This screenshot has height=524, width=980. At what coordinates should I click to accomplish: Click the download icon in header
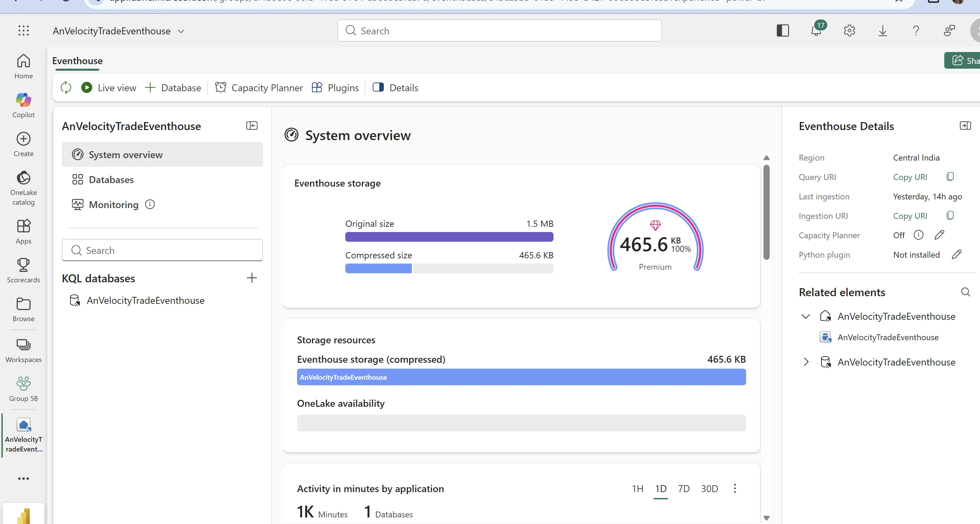coord(882,31)
